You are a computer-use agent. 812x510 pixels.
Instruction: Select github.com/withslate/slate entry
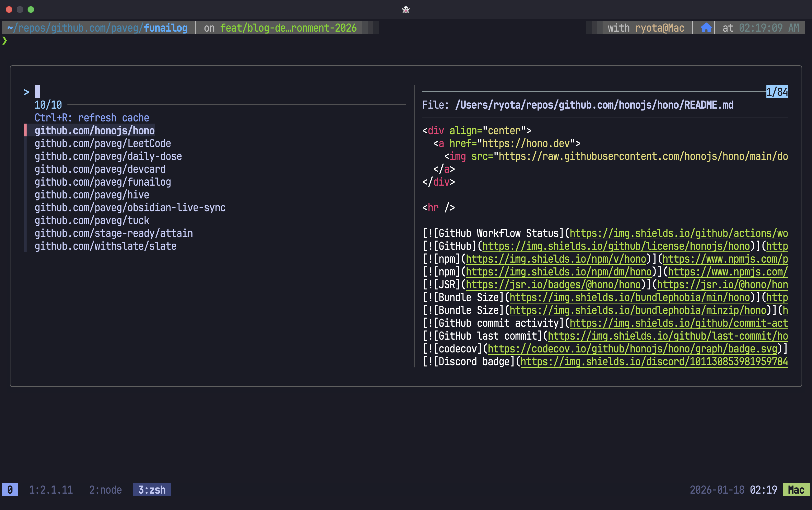[105, 246]
